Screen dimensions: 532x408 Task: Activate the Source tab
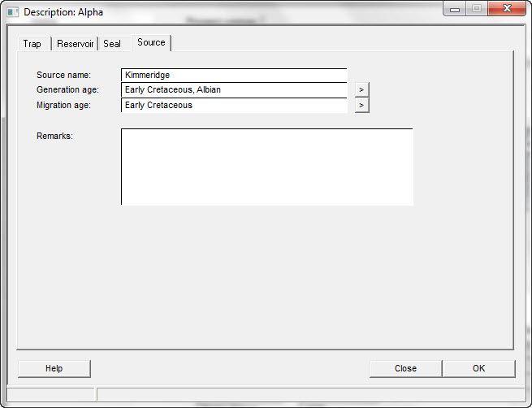(151, 42)
